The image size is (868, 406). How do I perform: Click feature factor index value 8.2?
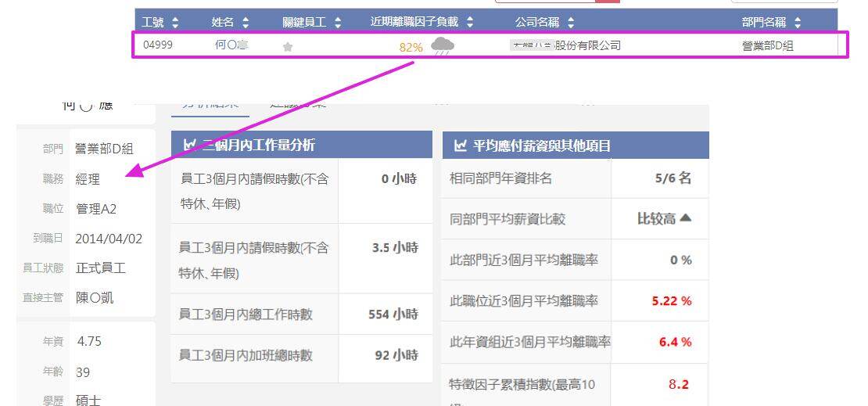[678, 384]
